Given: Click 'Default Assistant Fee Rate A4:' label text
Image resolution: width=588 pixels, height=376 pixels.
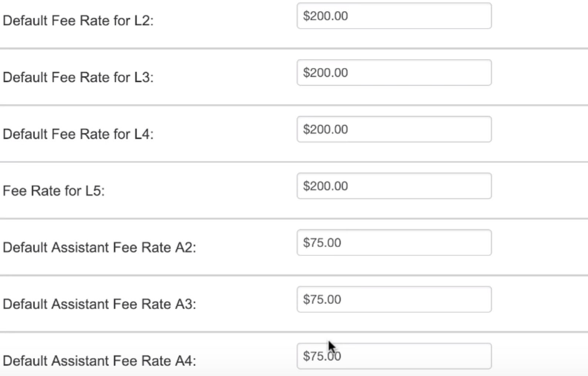Looking at the screenshot, I should coord(99,361).
